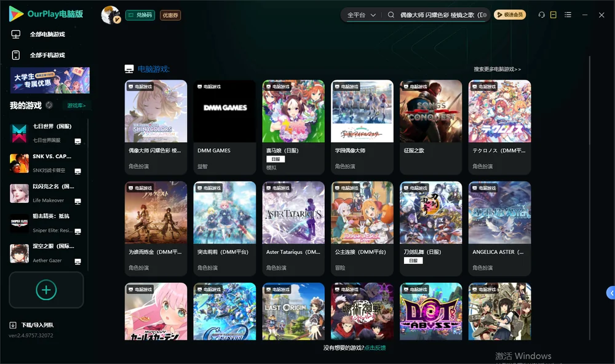Image resolution: width=615 pixels, height=364 pixels.
Task: Click the plus add game button
Action: coord(46,290)
